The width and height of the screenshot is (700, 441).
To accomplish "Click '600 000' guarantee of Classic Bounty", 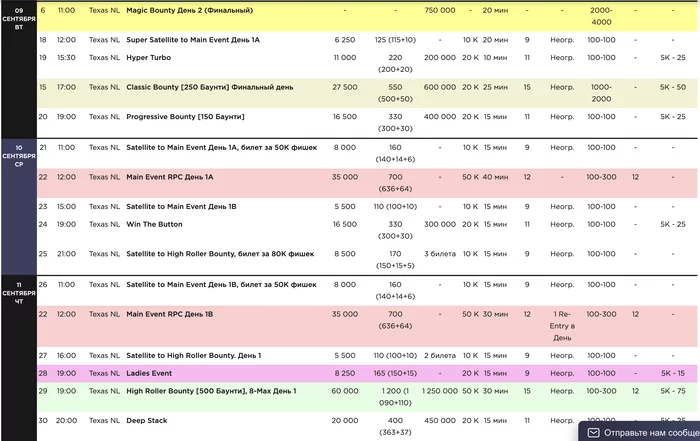I will click(x=440, y=87).
